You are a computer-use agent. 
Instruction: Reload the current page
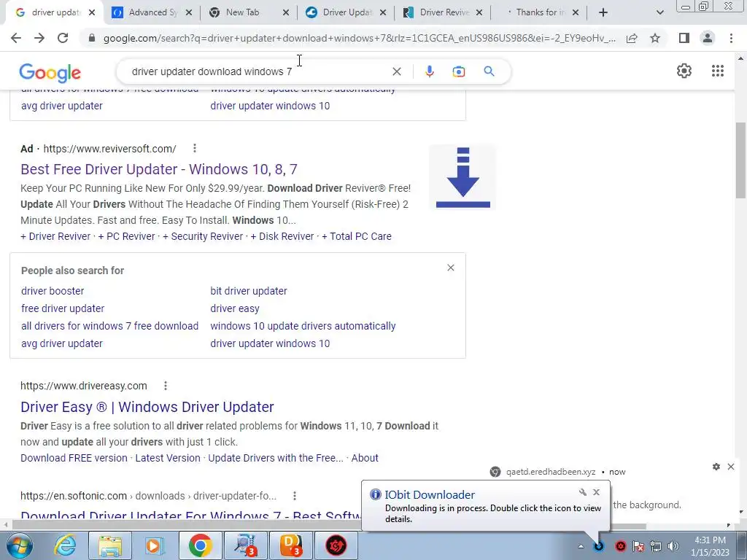63,38
